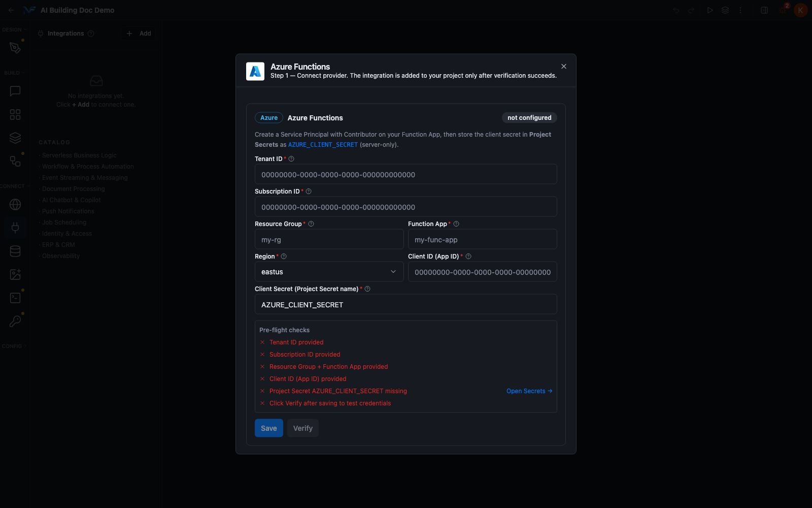Select AI Chatbot & Copilot catalog item

tap(71, 200)
